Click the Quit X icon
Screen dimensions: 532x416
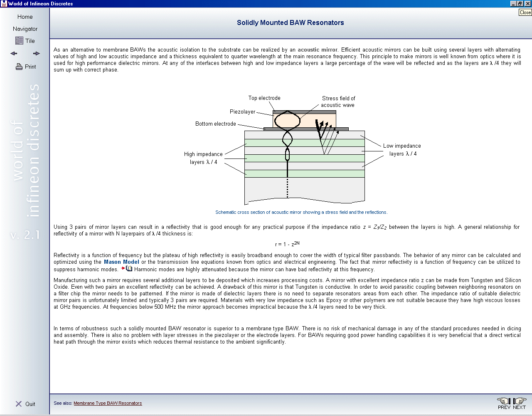coord(19,404)
